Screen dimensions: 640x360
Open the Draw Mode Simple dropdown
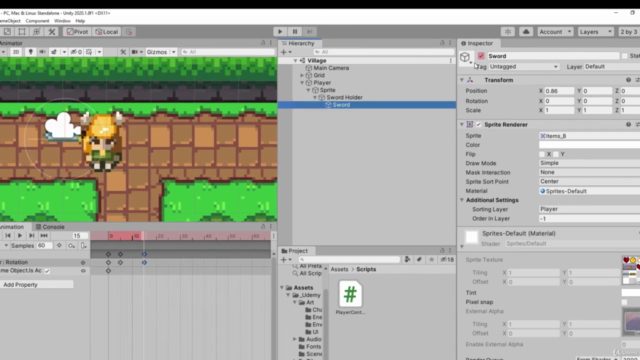[x=589, y=163]
